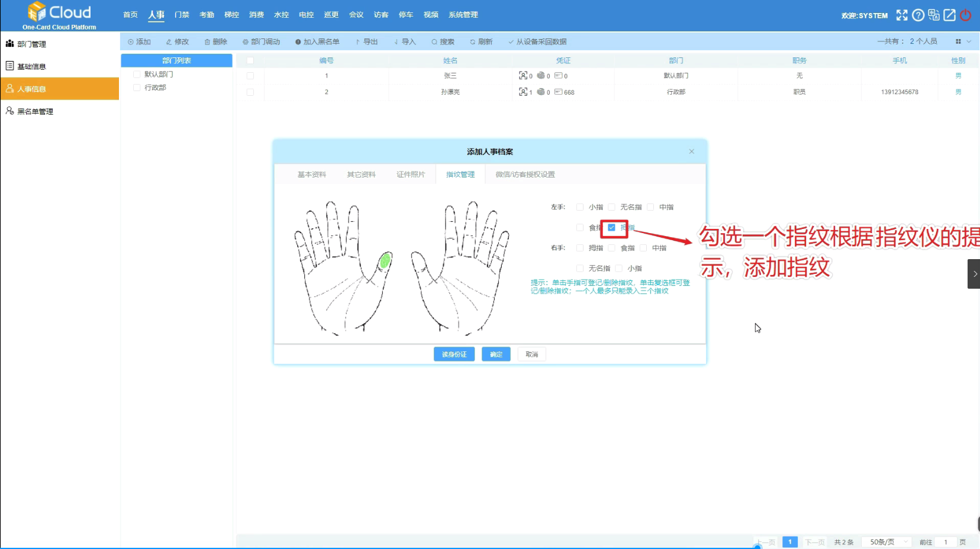Click the 导出 export toolbar button
This screenshot has height=549, width=980.
[x=367, y=42]
